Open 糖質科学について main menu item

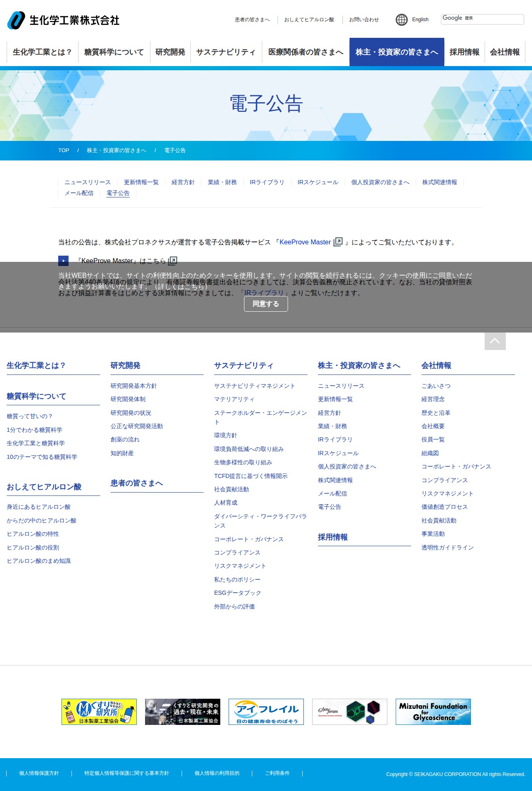tap(114, 52)
